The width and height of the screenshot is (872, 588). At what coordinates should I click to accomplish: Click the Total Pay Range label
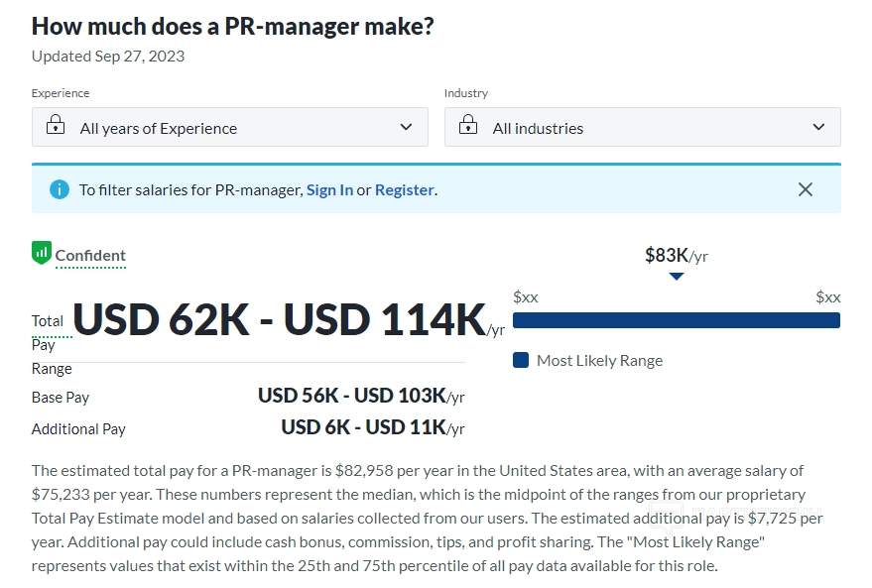pyautogui.click(x=50, y=344)
